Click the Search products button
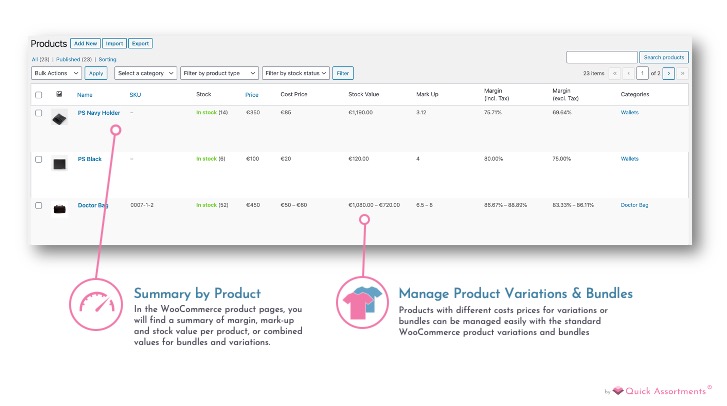 [x=664, y=57]
